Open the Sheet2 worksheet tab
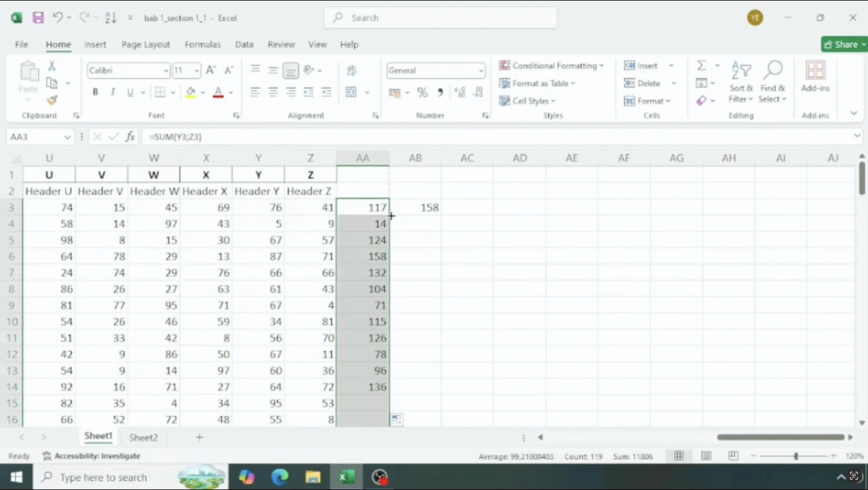 click(x=143, y=437)
